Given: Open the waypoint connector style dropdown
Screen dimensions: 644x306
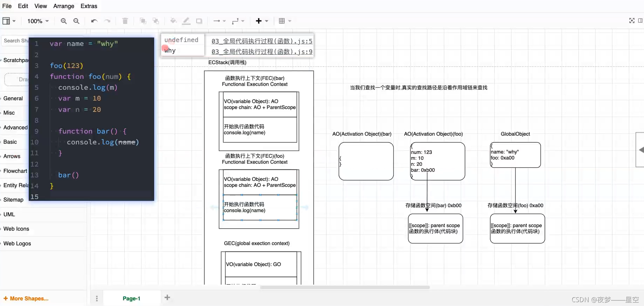Looking at the screenshot, I should point(238,21).
